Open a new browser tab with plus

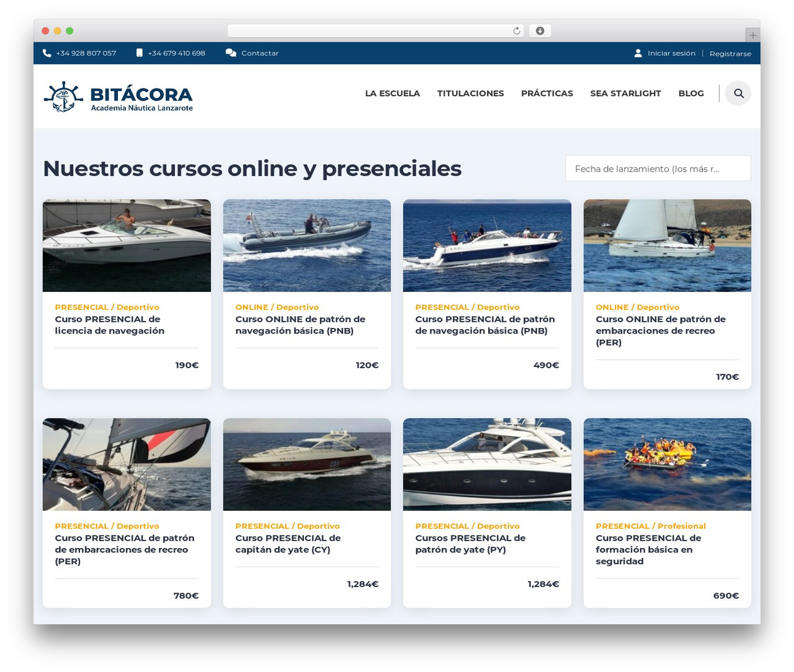click(x=752, y=35)
